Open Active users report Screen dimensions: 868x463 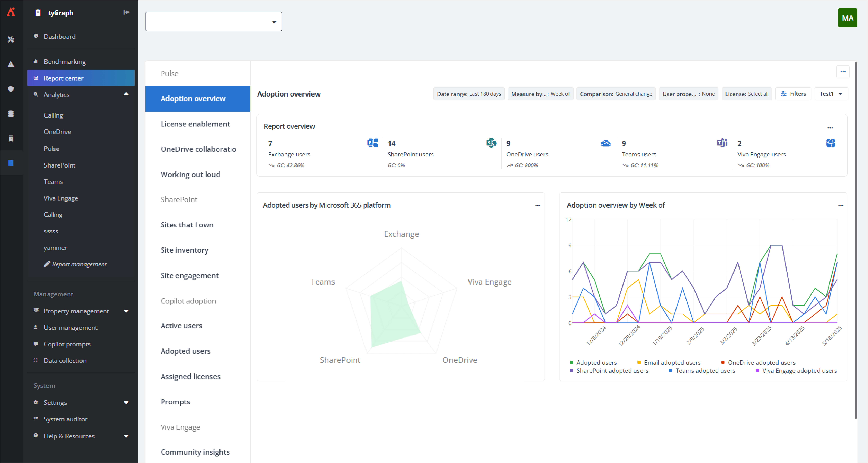coord(181,326)
